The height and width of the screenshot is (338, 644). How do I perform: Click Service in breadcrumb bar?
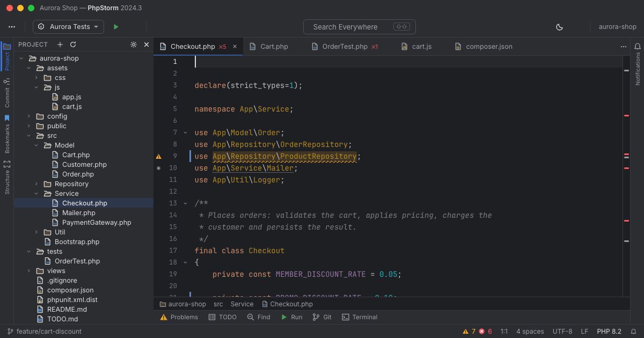(242, 304)
